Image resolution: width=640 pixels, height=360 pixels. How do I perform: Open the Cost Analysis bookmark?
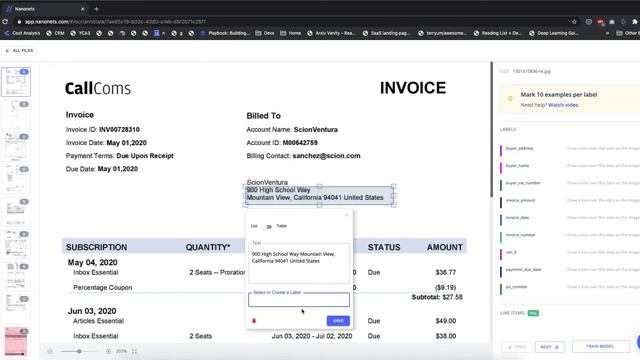tap(22, 33)
